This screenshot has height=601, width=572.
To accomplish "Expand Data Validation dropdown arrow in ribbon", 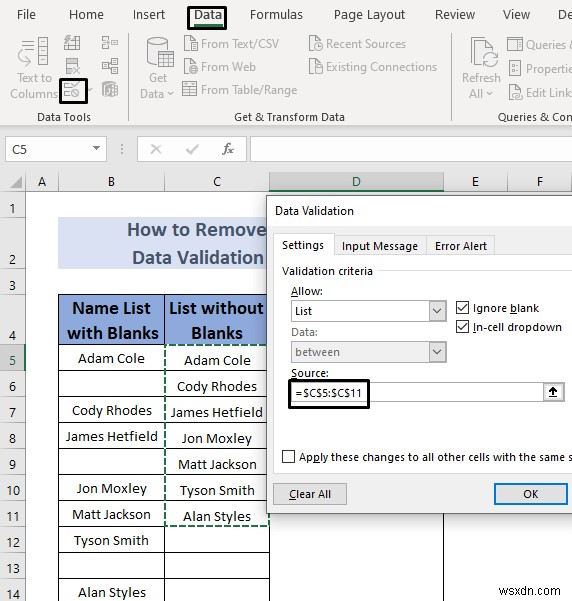I will coord(90,91).
